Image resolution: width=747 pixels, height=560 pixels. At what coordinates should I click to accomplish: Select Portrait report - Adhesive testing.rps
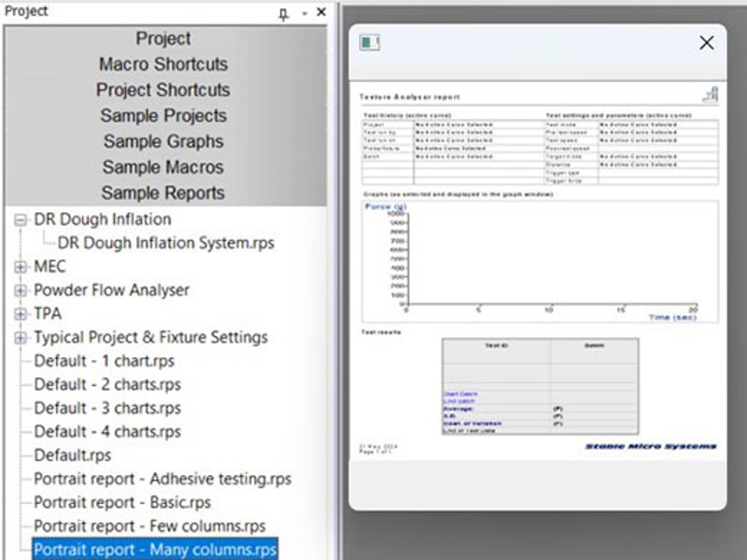coord(162,479)
